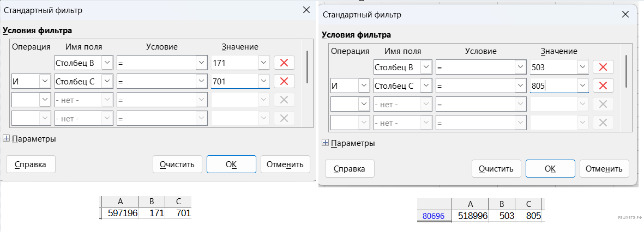Open the И operator dropdown in the 701 row
The width and height of the screenshot is (644, 232).
[44, 81]
